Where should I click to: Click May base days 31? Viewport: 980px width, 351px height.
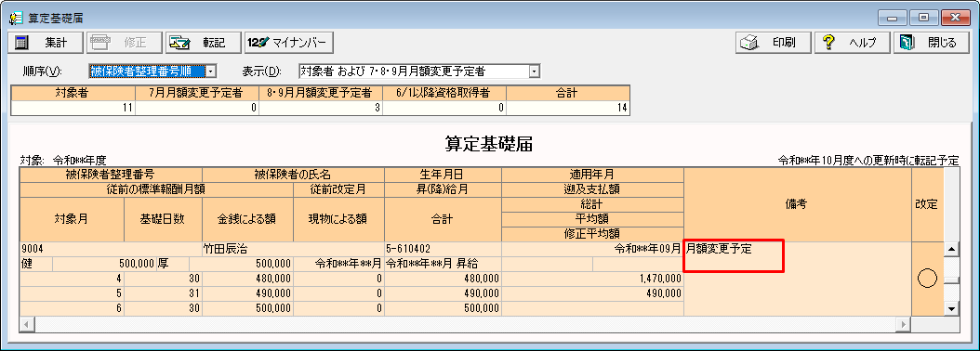click(163, 292)
